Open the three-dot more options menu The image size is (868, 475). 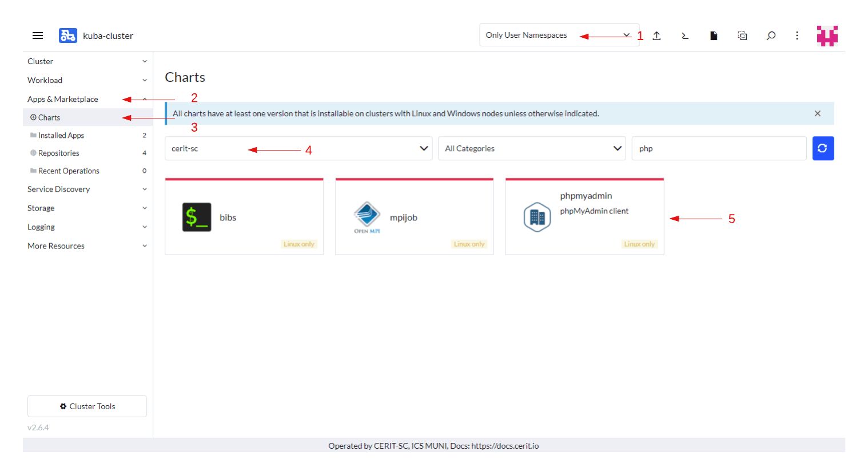click(x=797, y=35)
